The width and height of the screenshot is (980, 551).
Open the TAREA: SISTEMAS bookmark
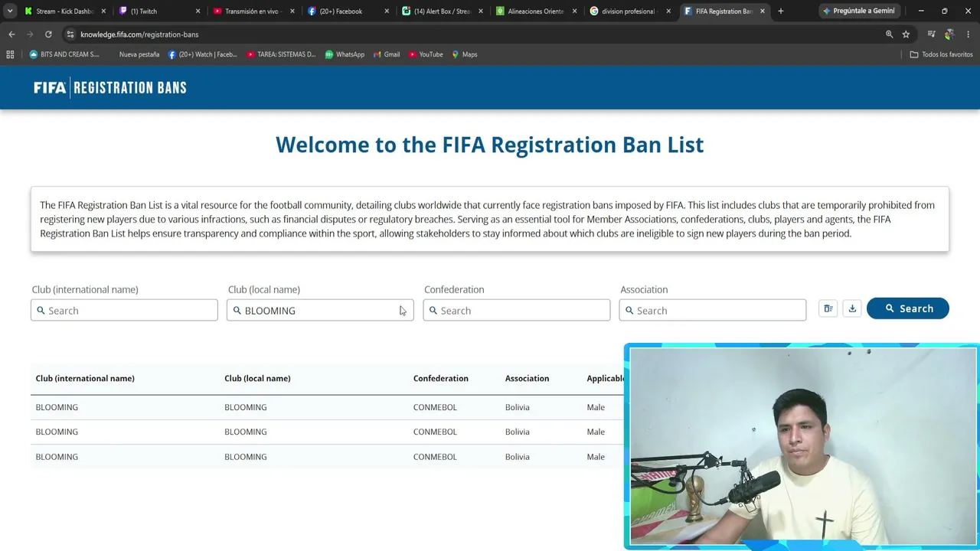coord(281,54)
